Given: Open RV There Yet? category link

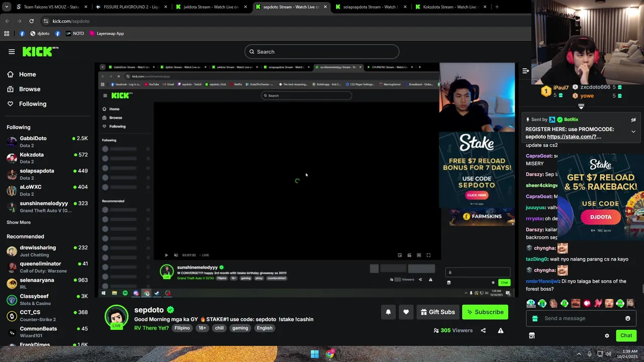Looking at the screenshot, I should click(151, 328).
